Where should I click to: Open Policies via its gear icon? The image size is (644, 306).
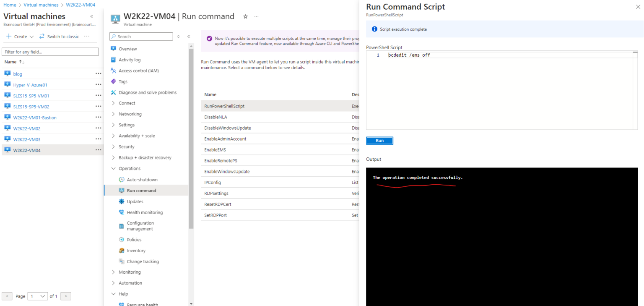click(121, 239)
